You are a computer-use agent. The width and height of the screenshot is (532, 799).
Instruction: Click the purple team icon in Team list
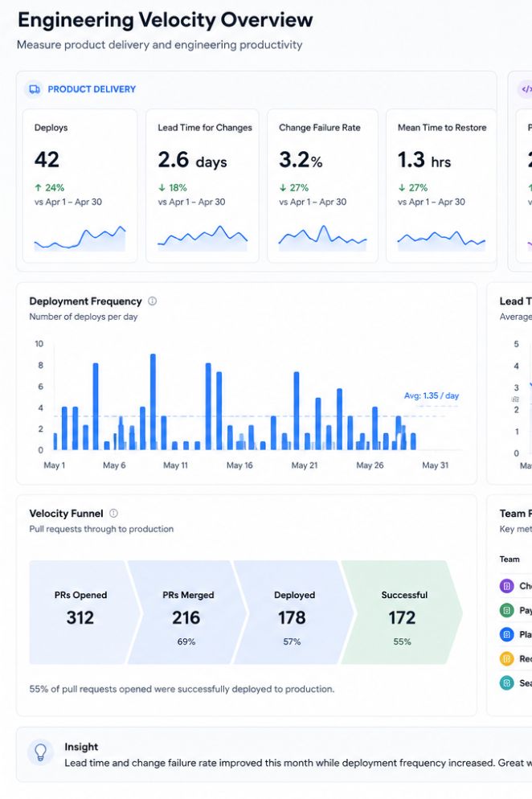(x=506, y=586)
